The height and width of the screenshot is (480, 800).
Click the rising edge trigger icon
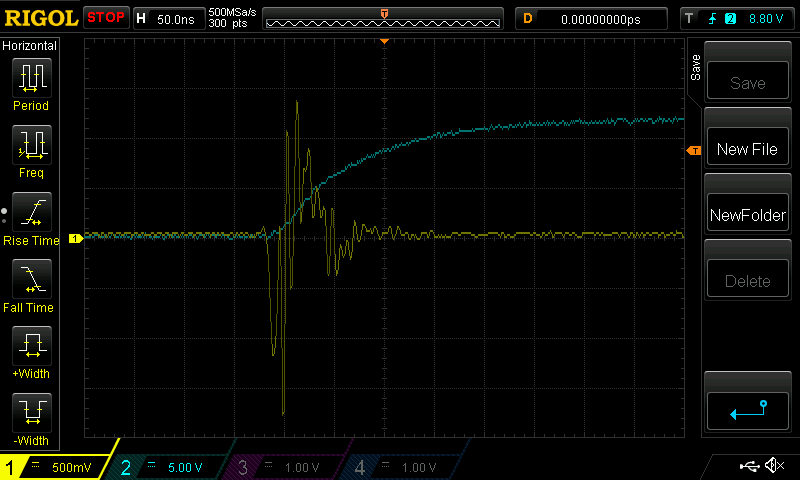pyautogui.click(x=712, y=19)
